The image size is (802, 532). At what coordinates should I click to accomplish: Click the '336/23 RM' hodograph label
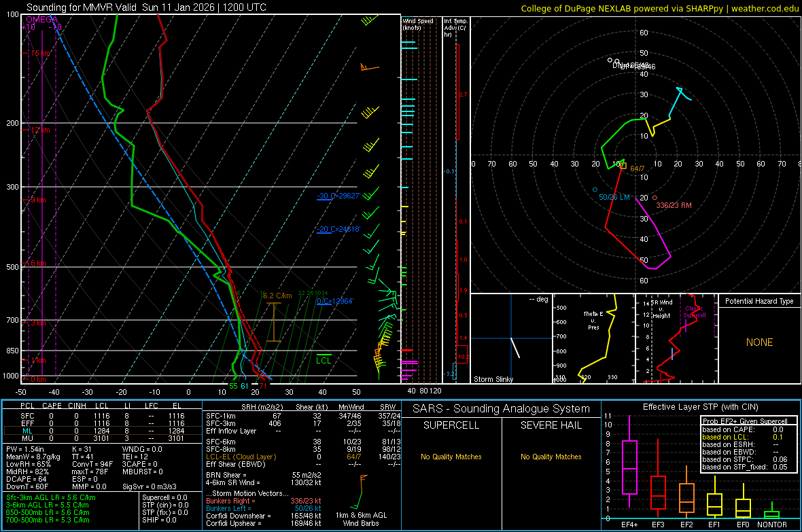(x=674, y=205)
